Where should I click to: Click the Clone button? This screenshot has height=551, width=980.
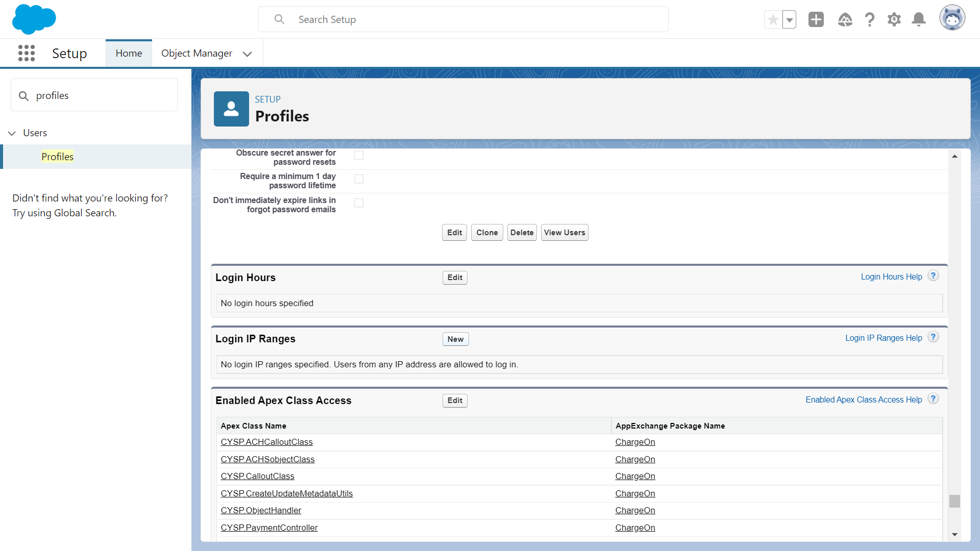tap(487, 233)
